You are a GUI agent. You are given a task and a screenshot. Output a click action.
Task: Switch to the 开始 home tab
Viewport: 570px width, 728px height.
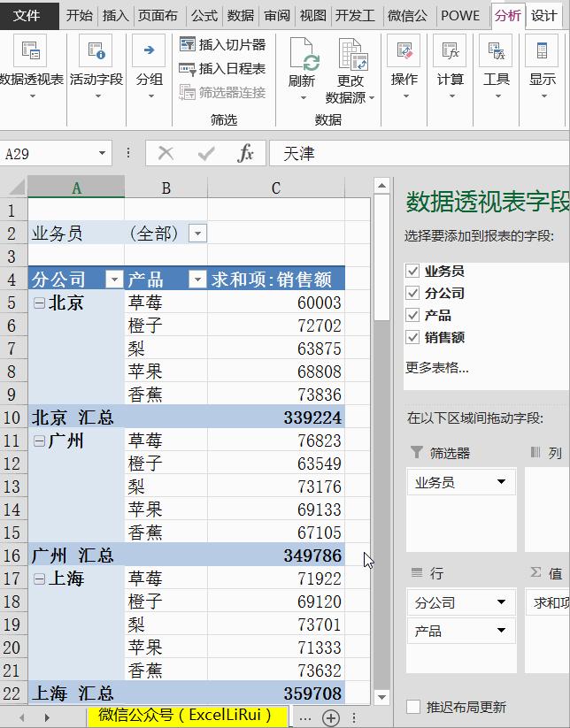[x=80, y=16]
